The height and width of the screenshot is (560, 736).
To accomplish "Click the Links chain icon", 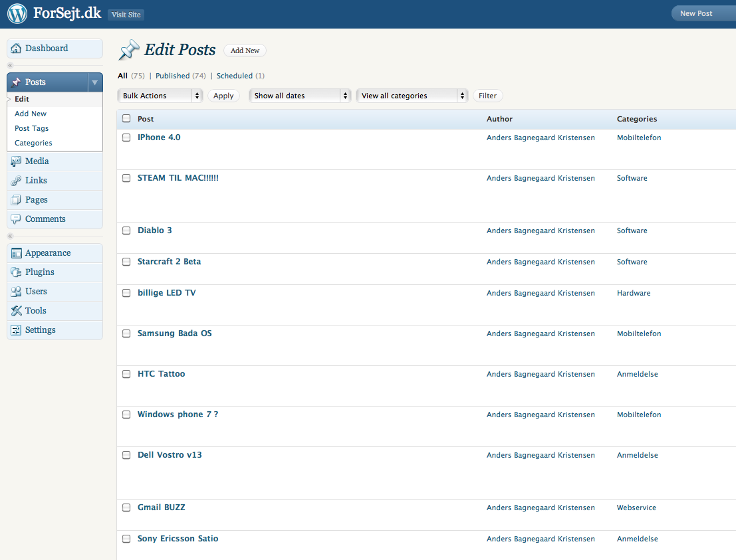I will (16, 181).
